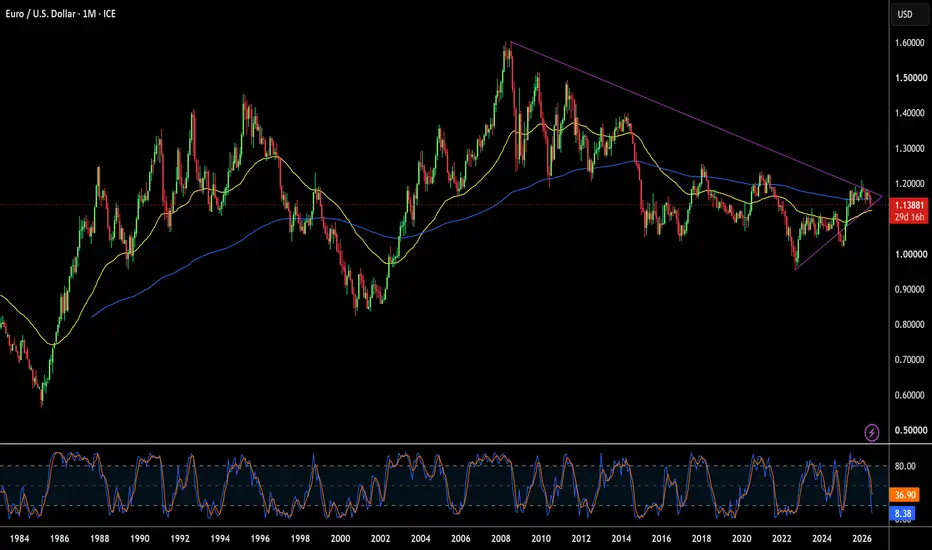This screenshot has width=932, height=550.
Task: Click the 1986 label on the time axis
Action: (x=59, y=539)
